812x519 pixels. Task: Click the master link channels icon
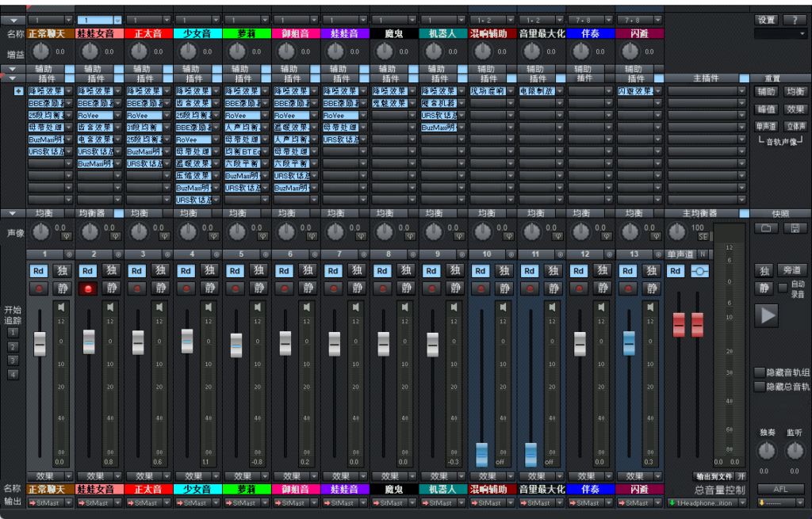699,271
